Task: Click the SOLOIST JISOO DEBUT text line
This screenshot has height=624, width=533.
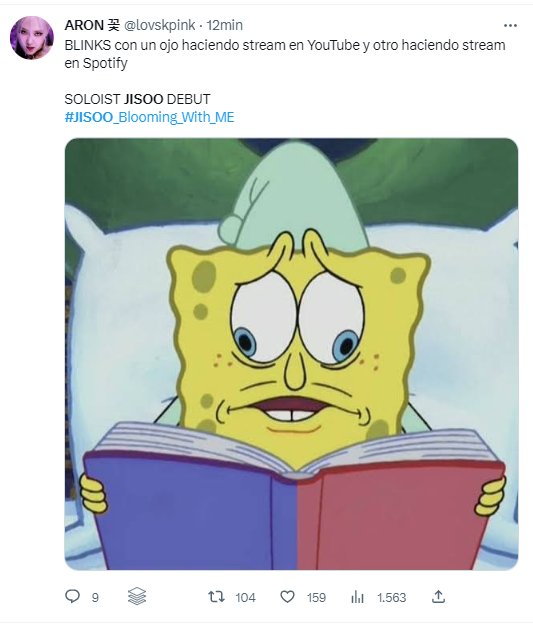Action: click(137, 99)
